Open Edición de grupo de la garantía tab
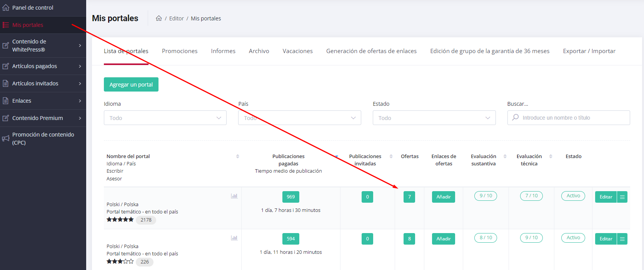The image size is (644, 270). (x=490, y=51)
